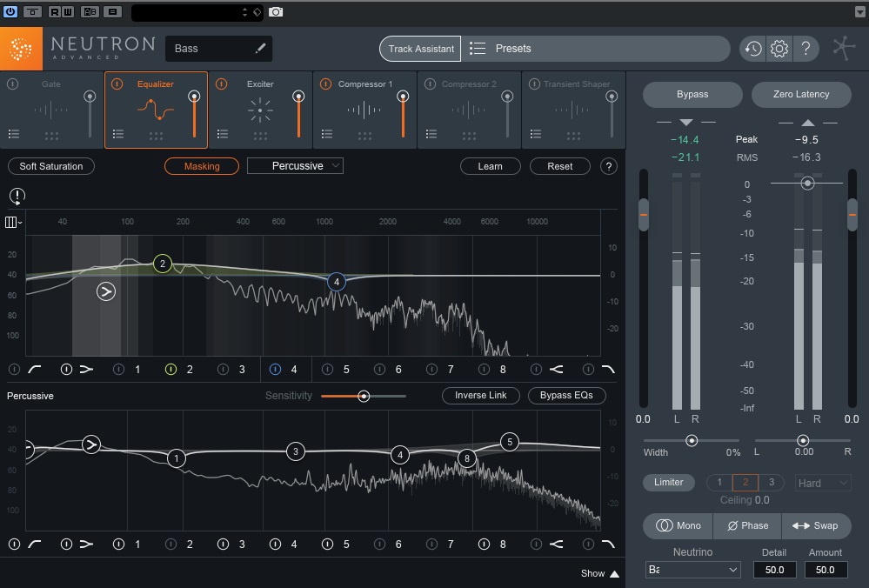Click the Inverse Link button
The image size is (869, 588).
click(x=480, y=395)
